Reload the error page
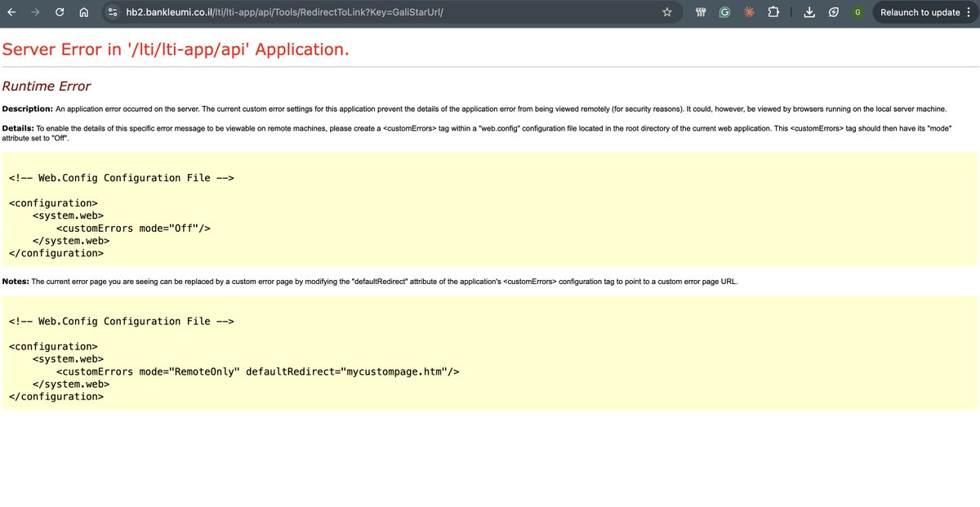 59,12
